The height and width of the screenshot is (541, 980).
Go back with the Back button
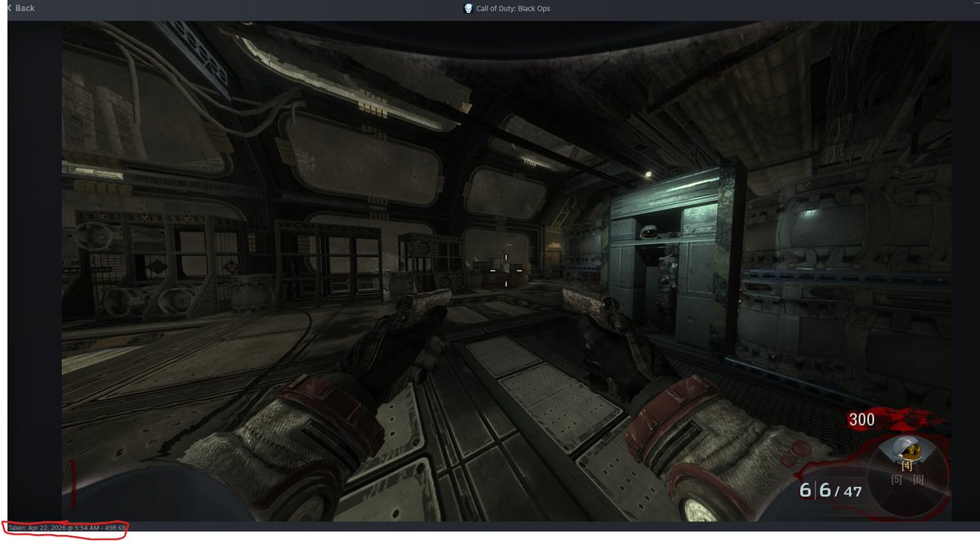coord(20,8)
